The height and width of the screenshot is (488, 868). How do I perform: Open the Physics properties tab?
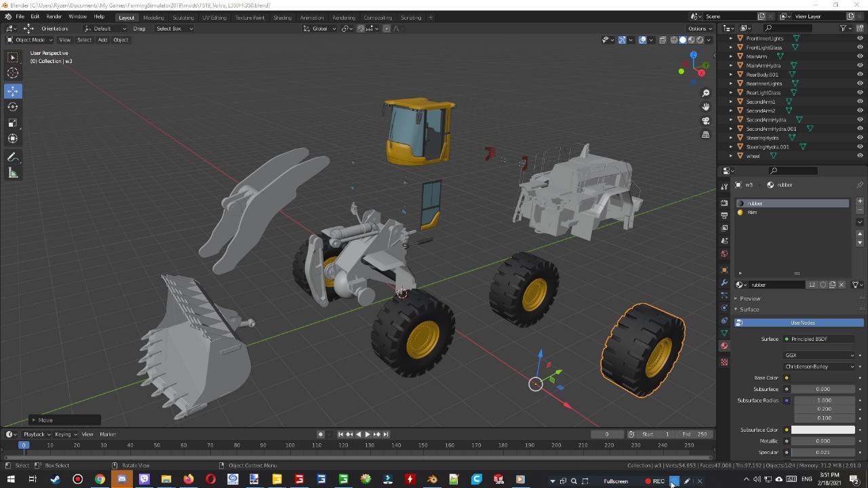pyautogui.click(x=724, y=308)
